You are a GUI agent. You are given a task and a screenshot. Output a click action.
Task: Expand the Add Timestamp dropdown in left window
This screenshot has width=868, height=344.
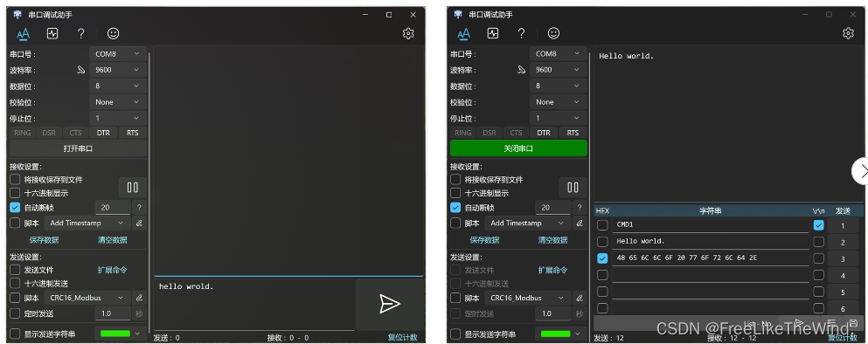(87, 224)
